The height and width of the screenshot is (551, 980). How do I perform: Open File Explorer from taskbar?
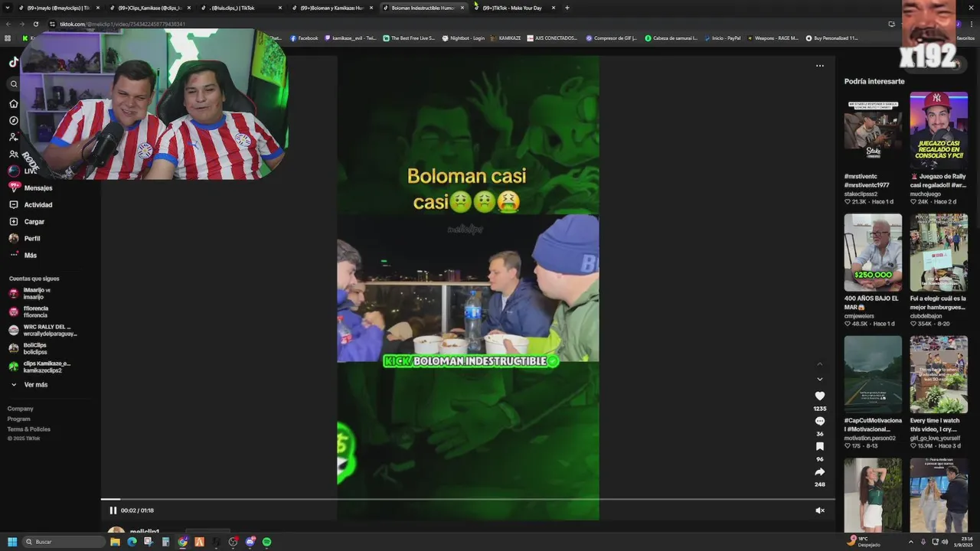tap(115, 542)
